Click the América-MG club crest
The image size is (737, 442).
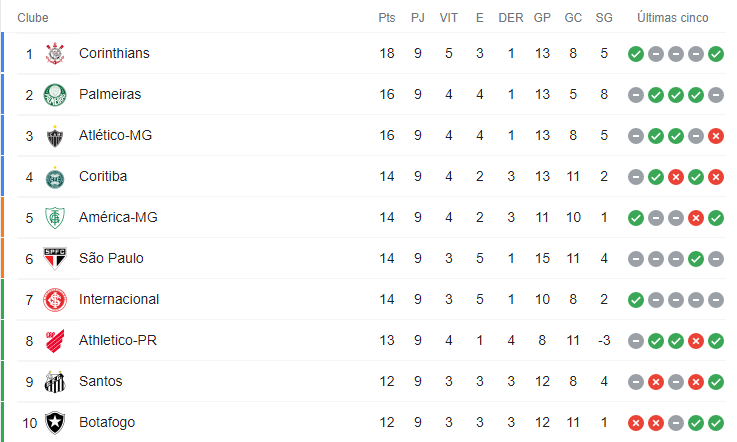55,218
